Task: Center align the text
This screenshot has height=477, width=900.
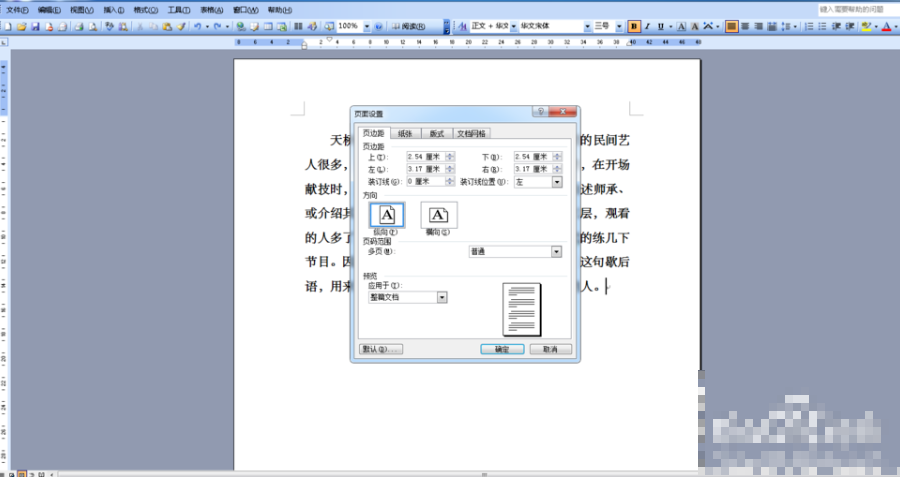Action: [745, 26]
